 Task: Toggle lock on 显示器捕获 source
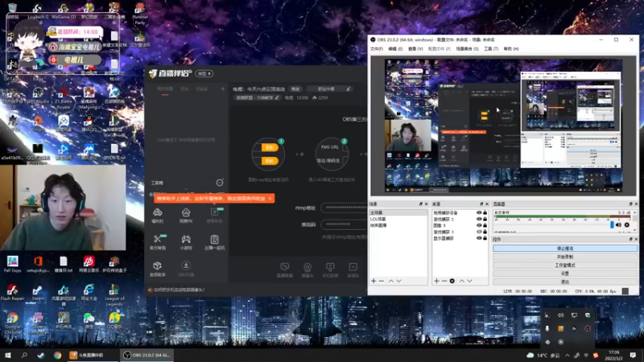click(485, 238)
